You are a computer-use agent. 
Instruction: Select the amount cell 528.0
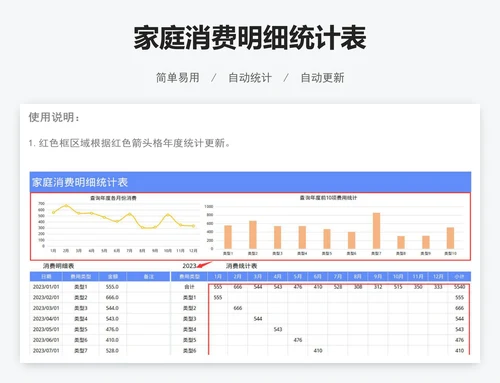pyautogui.click(x=112, y=351)
